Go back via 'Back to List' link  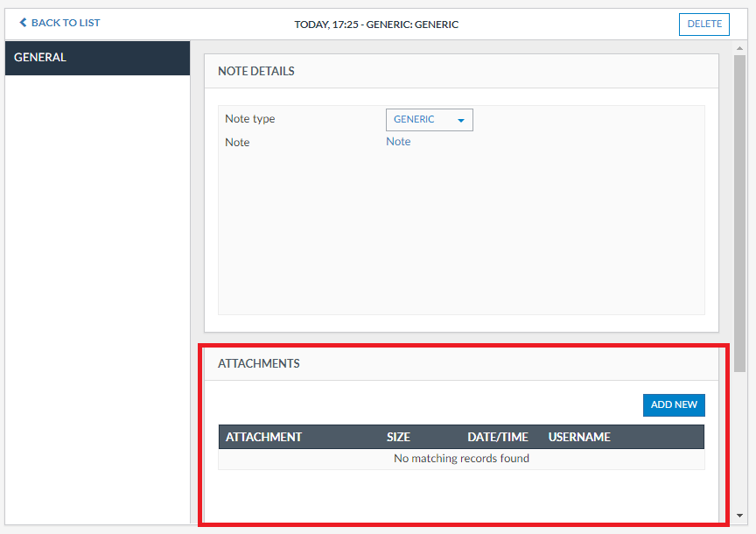pyautogui.click(x=66, y=23)
